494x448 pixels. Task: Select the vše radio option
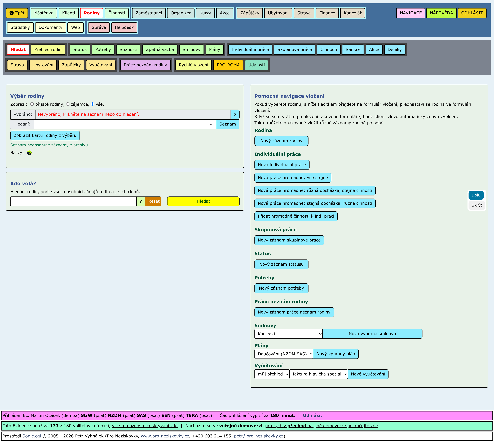pos(93,104)
